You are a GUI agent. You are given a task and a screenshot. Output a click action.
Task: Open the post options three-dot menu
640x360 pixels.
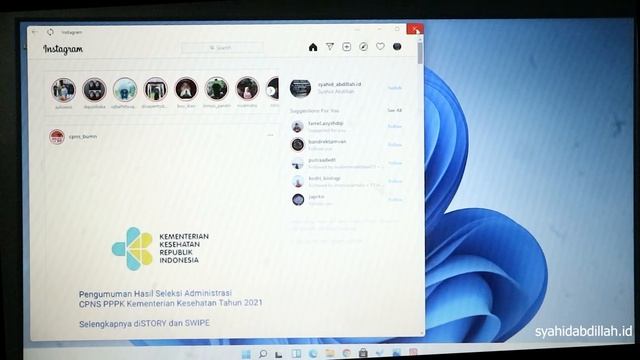pyautogui.click(x=270, y=135)
